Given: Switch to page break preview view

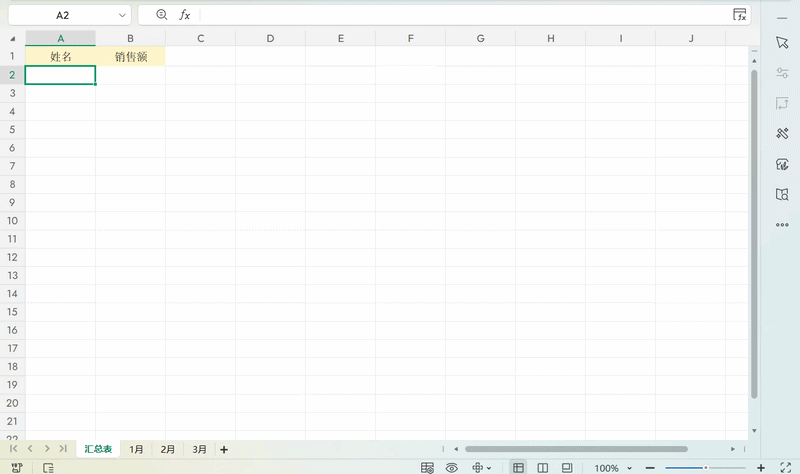Looking at the screenshot, I should tap(543, 467).
